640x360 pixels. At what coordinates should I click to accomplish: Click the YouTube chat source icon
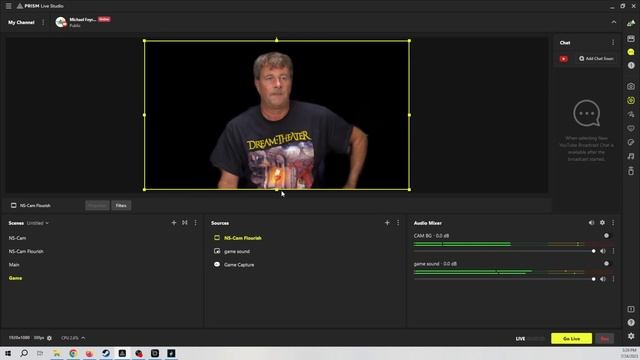[564, 59]
